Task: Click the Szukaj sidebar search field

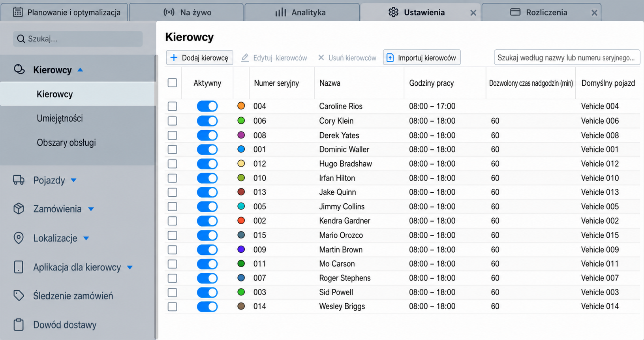Action: (x=78, y=39)
